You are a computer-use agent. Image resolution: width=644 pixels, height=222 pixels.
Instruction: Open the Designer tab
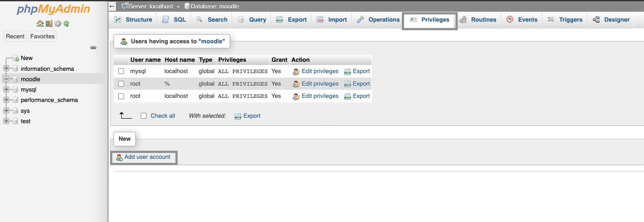[611, 20]
